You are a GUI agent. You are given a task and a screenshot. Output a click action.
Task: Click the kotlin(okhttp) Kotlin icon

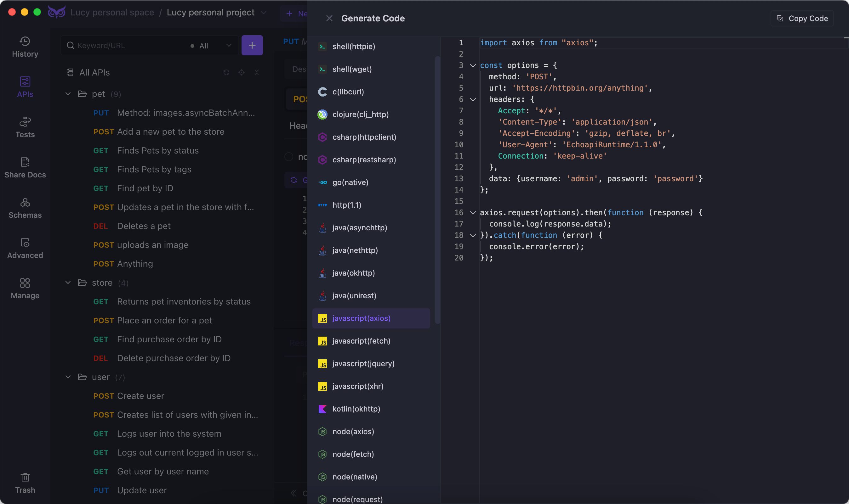(322, 409)
